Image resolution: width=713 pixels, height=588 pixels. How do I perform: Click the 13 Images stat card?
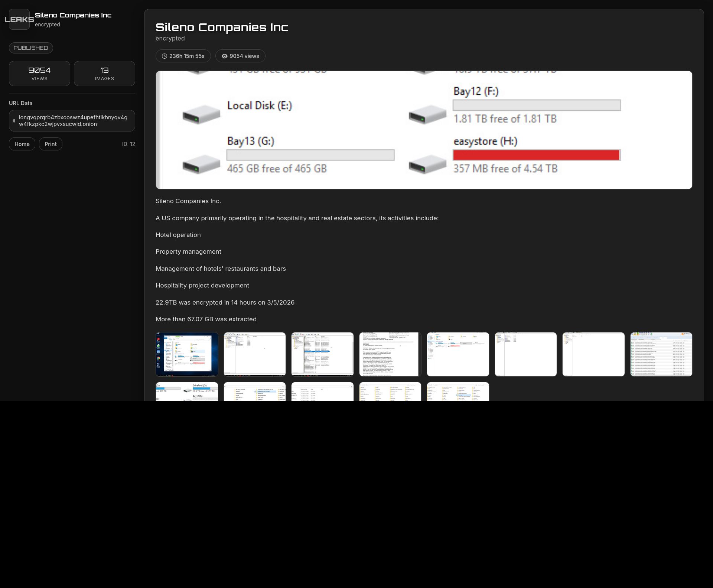tap(104, 74)
